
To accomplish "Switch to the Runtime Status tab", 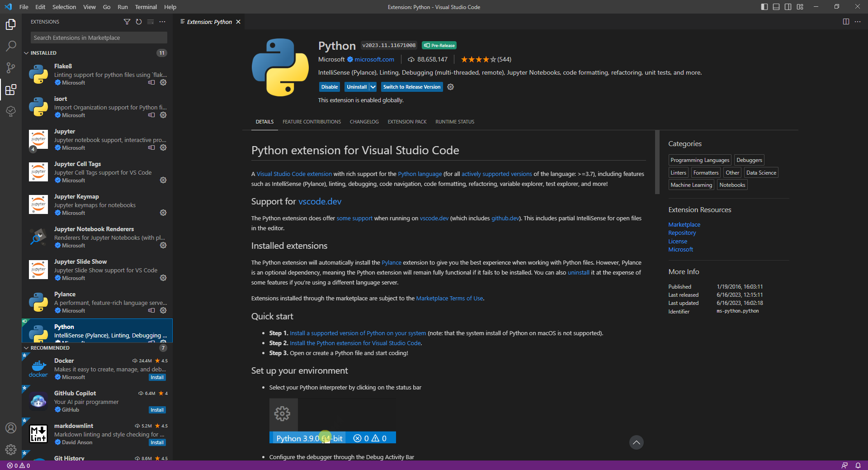I will click(455, 122).
